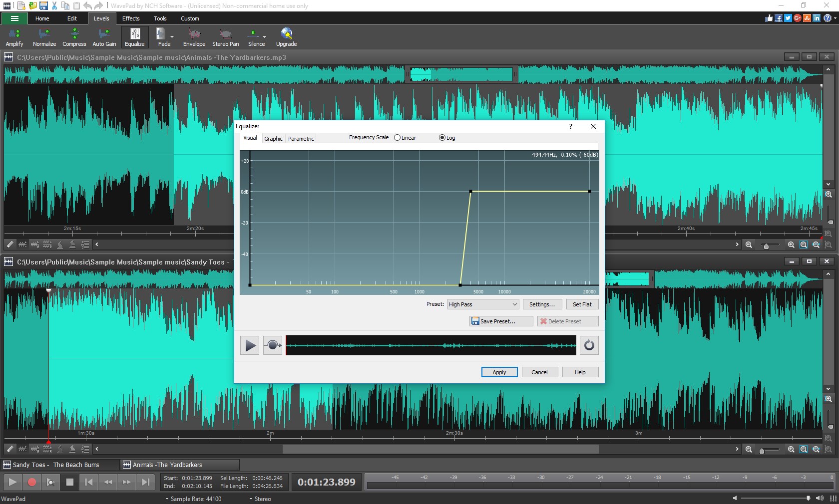Click Save Preset in the Equalizer dialog
This screenshot has width=839, height=504.
tap(500, 321)
